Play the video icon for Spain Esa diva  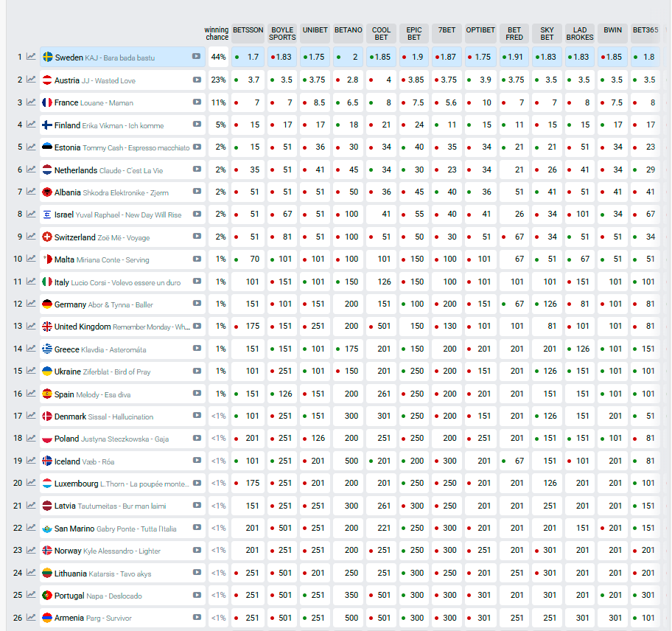[197, 393]
